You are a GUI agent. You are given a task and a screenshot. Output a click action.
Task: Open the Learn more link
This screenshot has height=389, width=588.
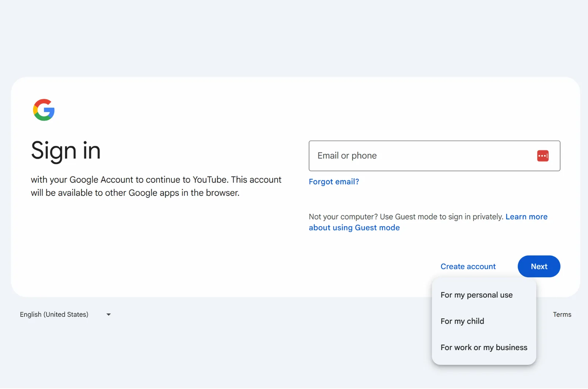click(526, 217)
